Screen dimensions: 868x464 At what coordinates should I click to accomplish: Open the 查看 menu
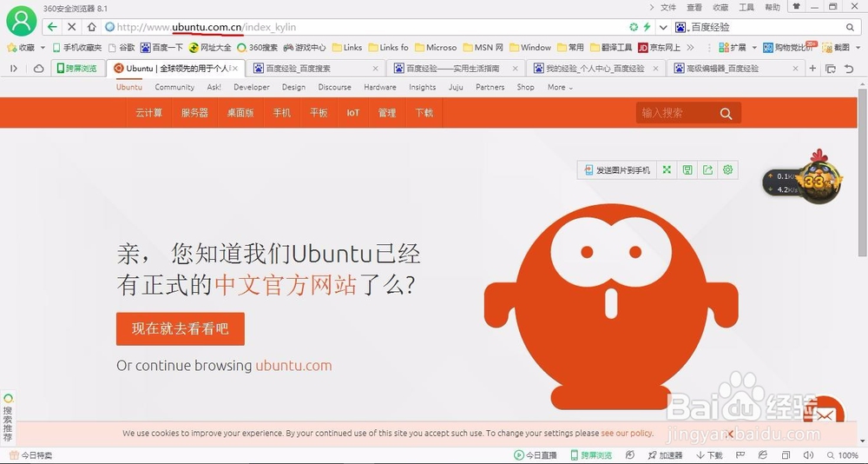click(x=694, y=7)
